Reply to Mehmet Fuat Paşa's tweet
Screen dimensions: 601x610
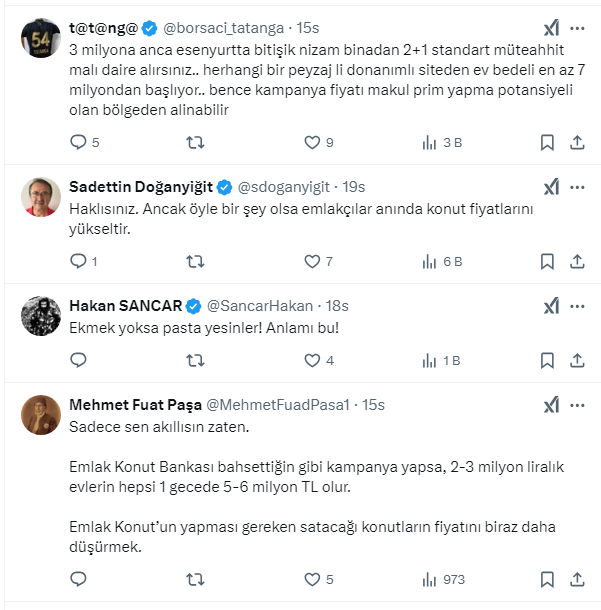click(x=79, y=579)
